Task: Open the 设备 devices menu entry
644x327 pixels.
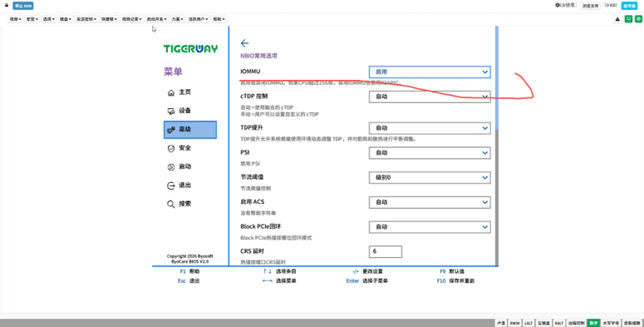Action: point(189,111)
